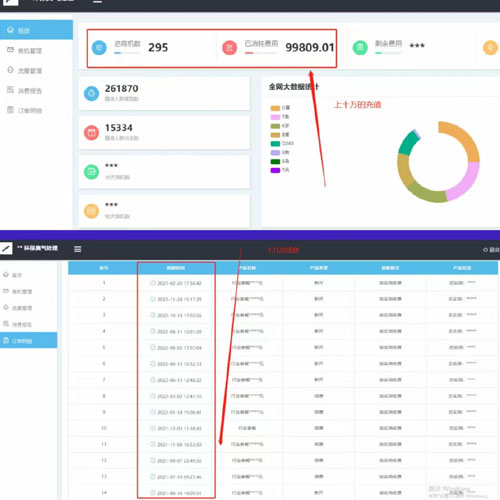Click the blue round icon beside the 295 count
The image size is (500, 500).
(99, 48)
